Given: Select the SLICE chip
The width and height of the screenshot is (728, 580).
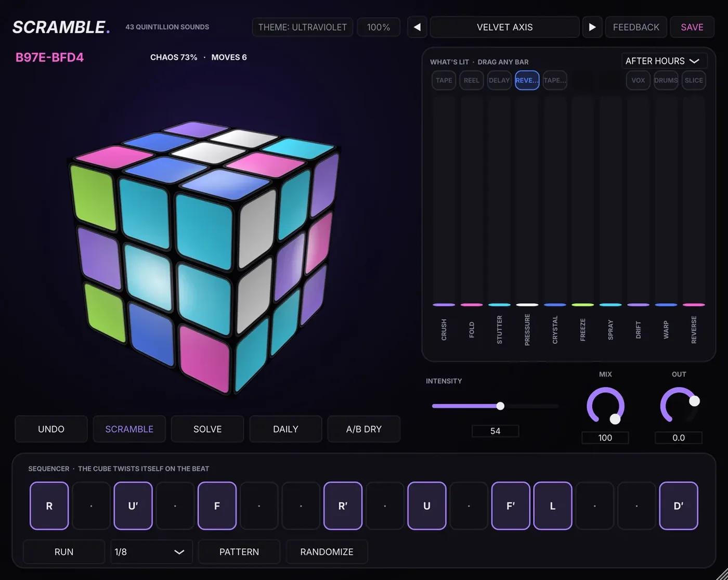Looking at the screenshot, I should coord(694,80).
